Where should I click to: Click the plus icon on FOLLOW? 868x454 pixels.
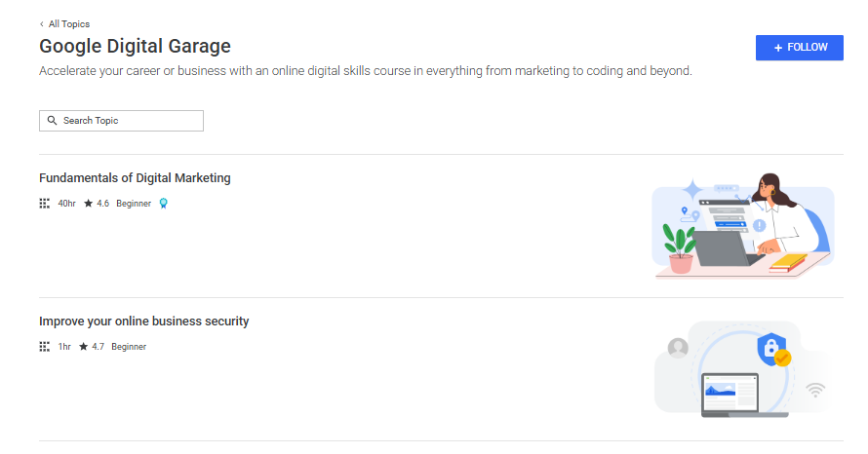(x=778, y=48)
